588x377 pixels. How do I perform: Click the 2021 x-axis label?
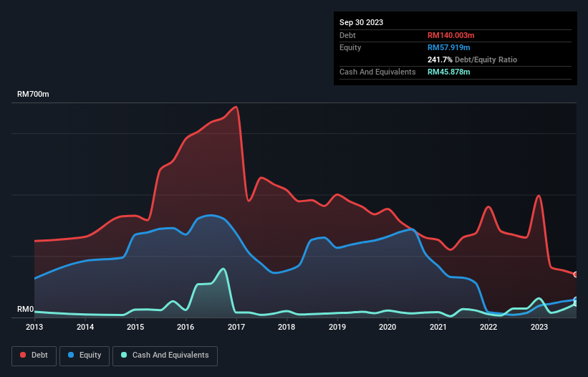[x=438, y=327]
